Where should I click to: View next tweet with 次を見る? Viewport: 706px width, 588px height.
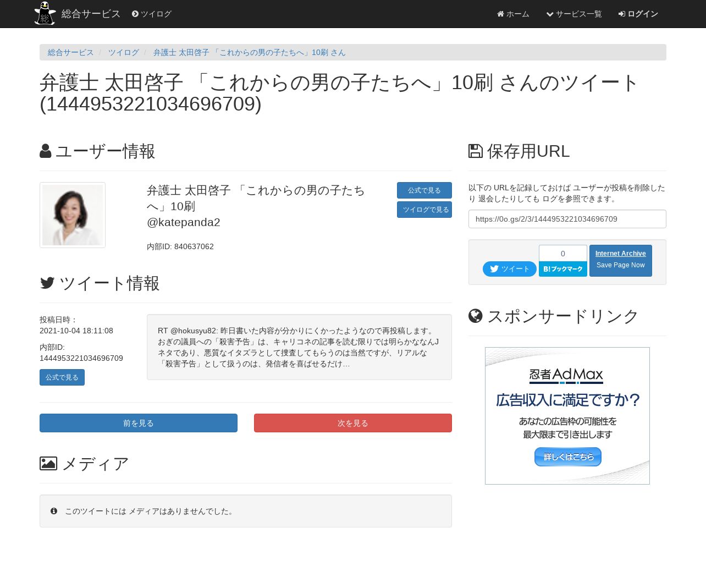[x=353, y=423]
